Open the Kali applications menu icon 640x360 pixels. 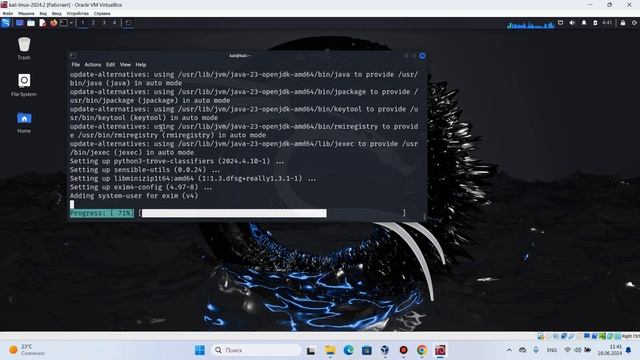coord(6,23)
